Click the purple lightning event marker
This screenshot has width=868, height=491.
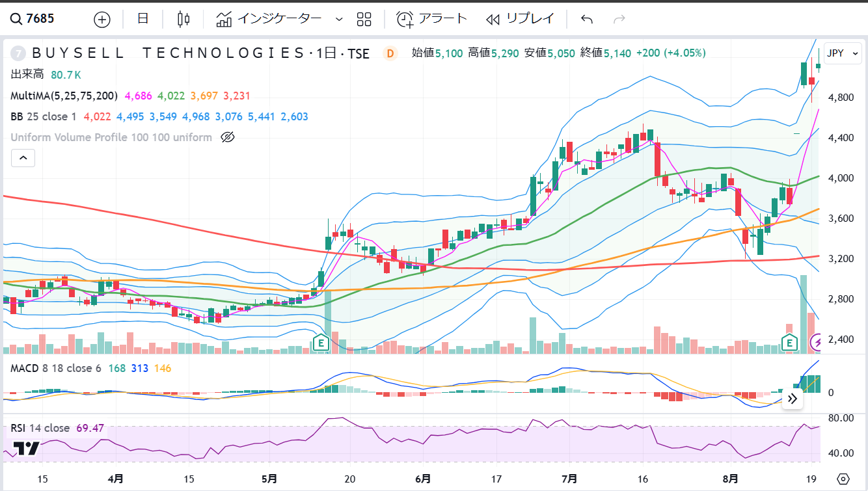(817, 343)
